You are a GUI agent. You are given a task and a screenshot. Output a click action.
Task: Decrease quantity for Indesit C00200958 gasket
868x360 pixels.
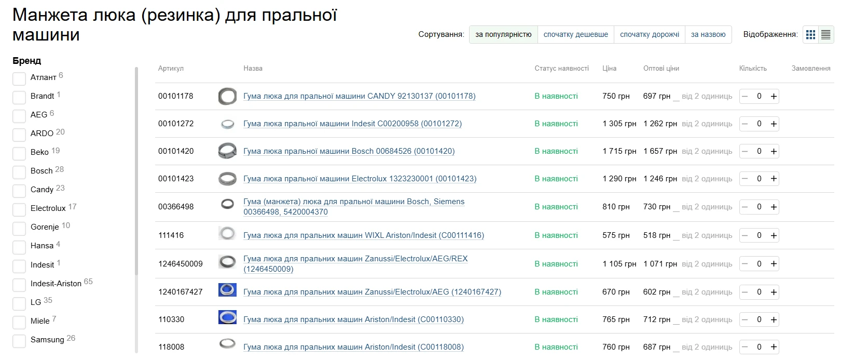click(745, 124)
